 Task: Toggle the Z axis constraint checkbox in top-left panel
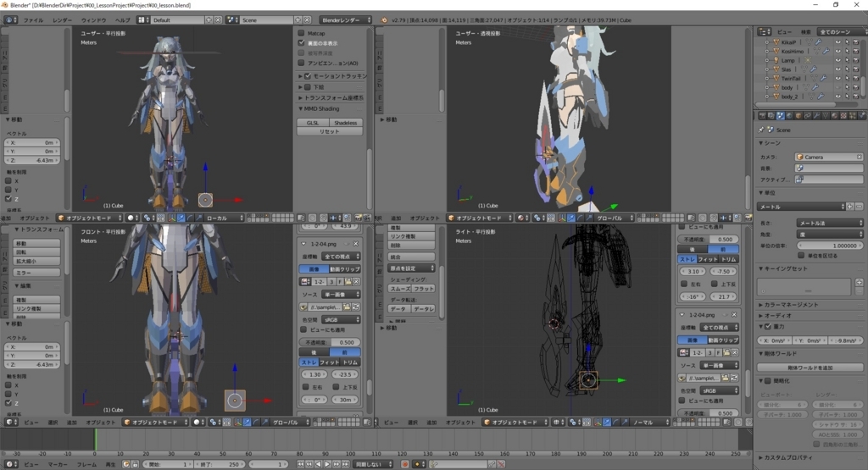point(8,199)
